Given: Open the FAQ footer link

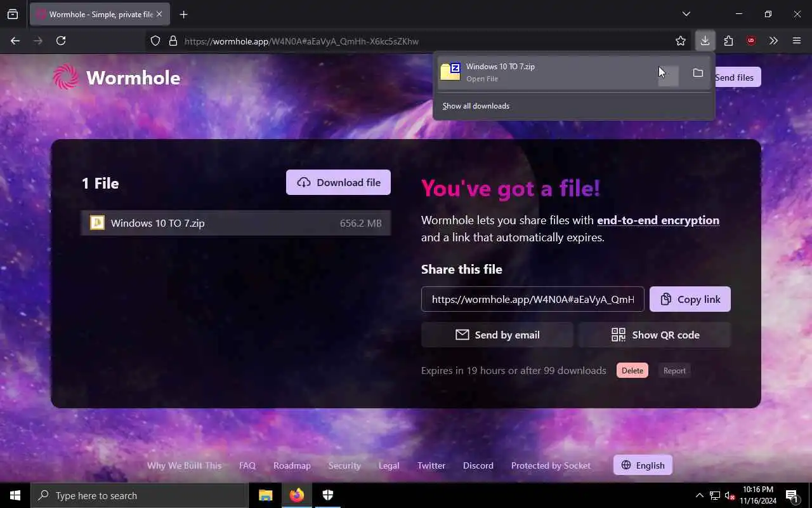Looking at the screenshot, I should pyautogui.click(x=247, y=465).
